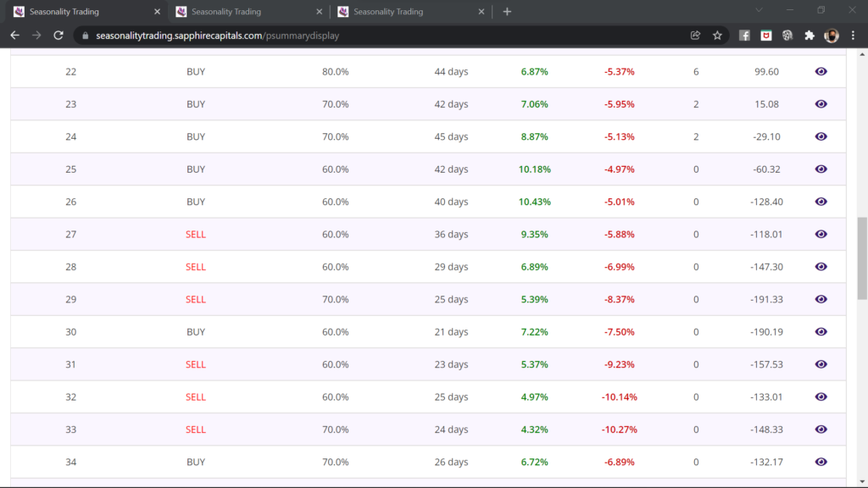Click the share icon in address bar

(x=695, y=36)
